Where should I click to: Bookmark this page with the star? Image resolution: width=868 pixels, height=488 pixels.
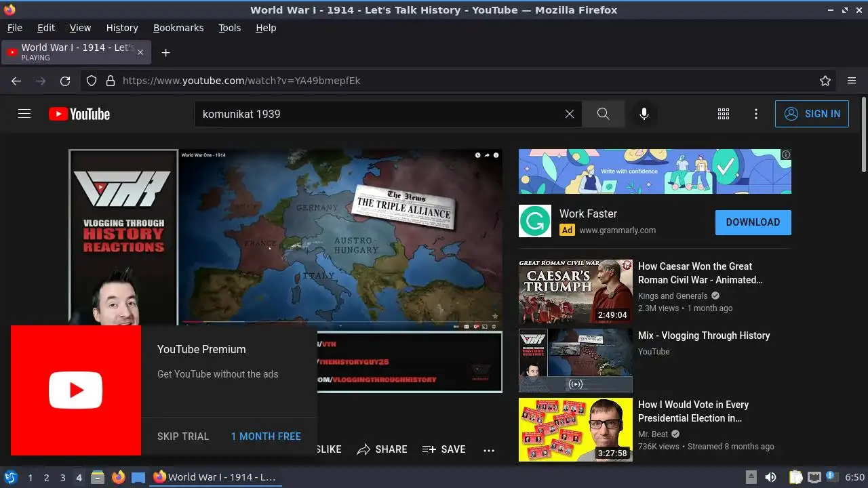(x=825, y=81)
